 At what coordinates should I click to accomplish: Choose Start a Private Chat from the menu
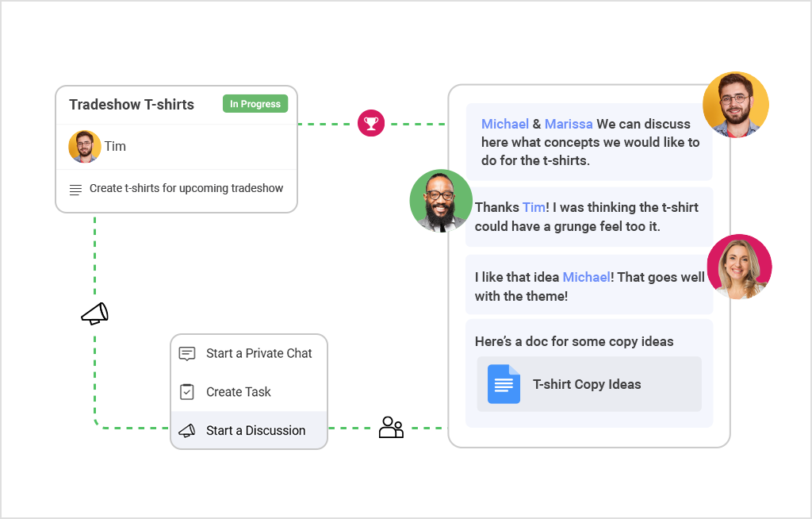point(259,353)
